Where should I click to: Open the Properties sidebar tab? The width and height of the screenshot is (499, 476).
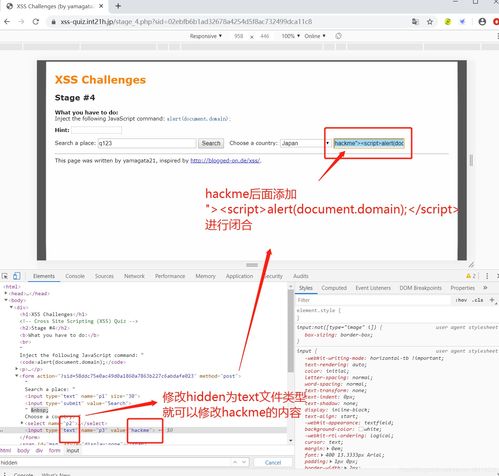pos(463,288)
